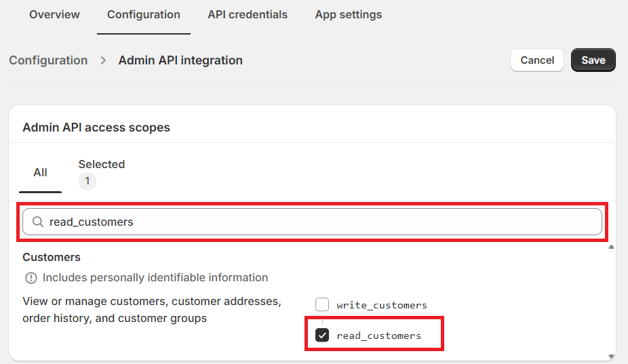Image resolution: width=628 pixels, height=364 pixels.
Task: Navigate back via the Configuration breadcrumb link
Action: coord(48,60)
